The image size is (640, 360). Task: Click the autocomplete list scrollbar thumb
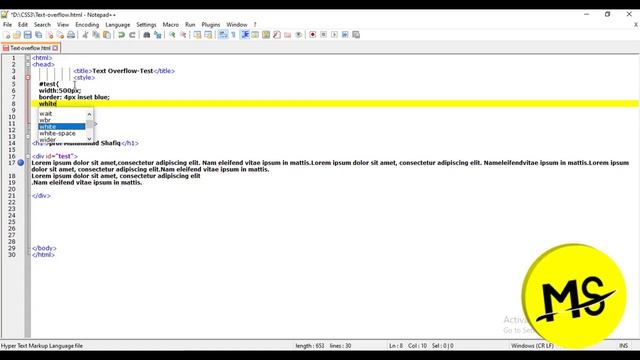[x=89, y=124]
